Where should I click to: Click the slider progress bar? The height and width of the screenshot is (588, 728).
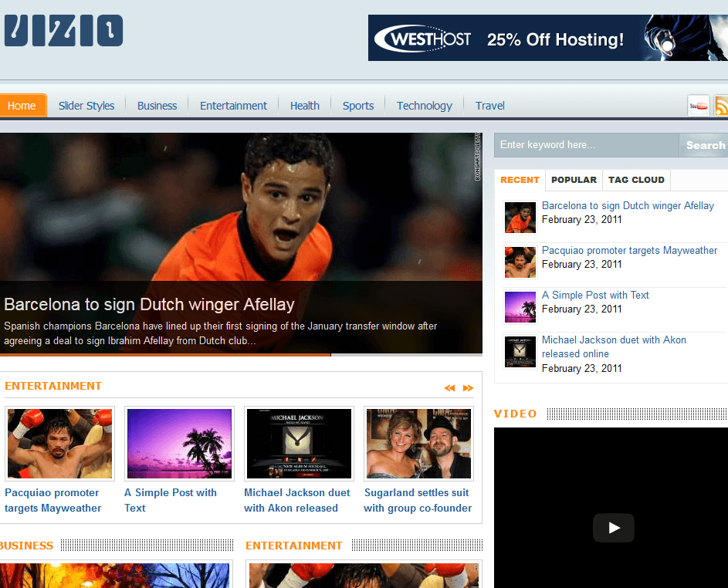(x=241, y=355)
